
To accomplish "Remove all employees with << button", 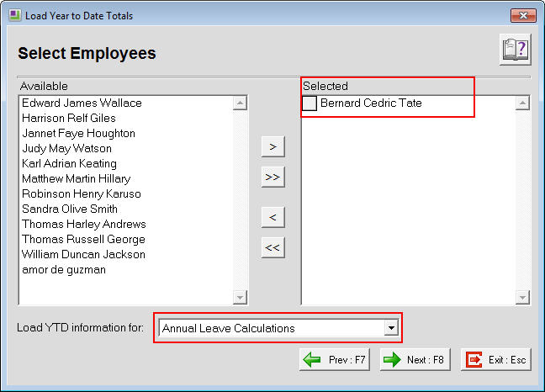I will (272, 247).
